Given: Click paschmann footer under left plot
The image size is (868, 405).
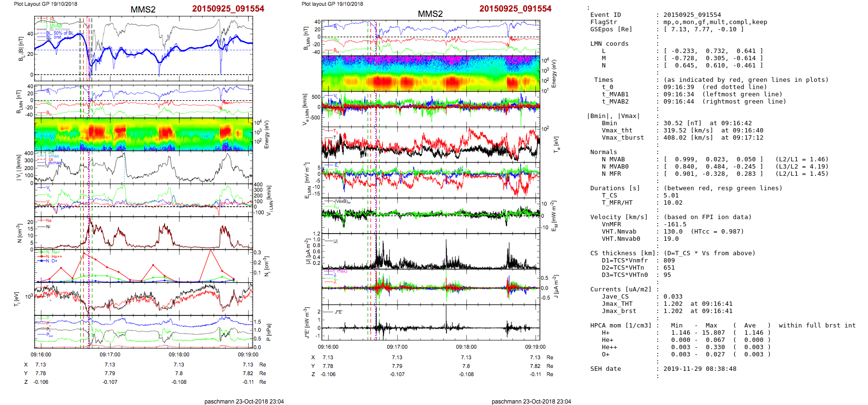Looking at the screenshot, I should (244, 401).
